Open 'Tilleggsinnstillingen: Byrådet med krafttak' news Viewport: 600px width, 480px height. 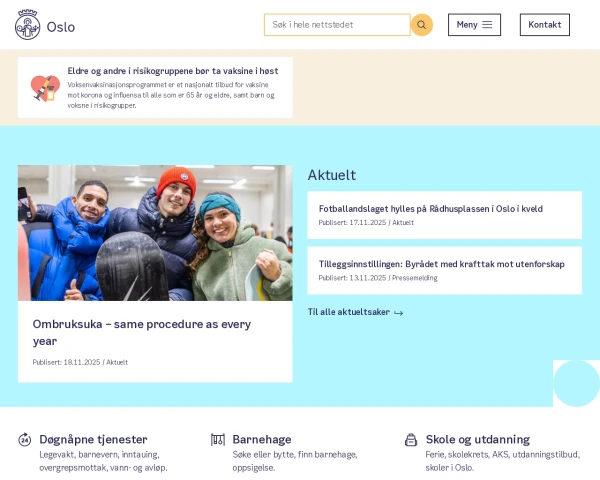pyautogui.click(x=442, y=264)
